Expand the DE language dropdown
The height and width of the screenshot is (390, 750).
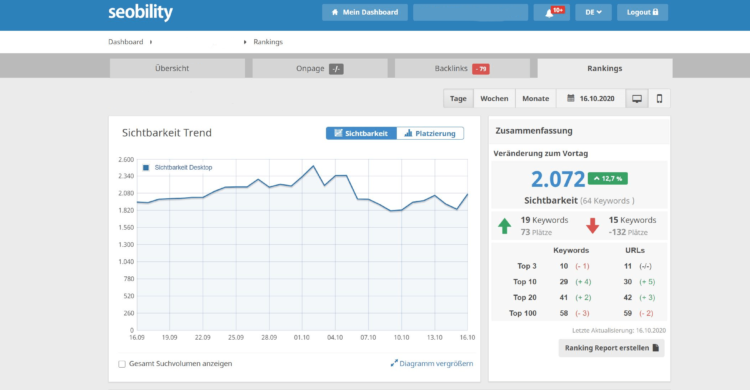pos(593,12)
